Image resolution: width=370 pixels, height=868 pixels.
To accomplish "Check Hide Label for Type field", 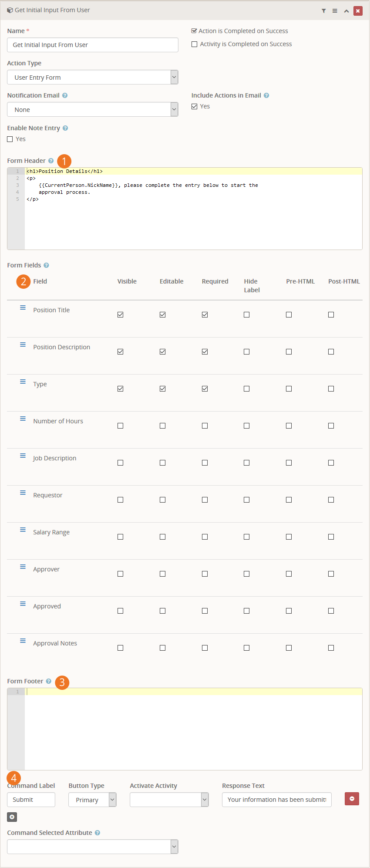I will pos(246,388).
